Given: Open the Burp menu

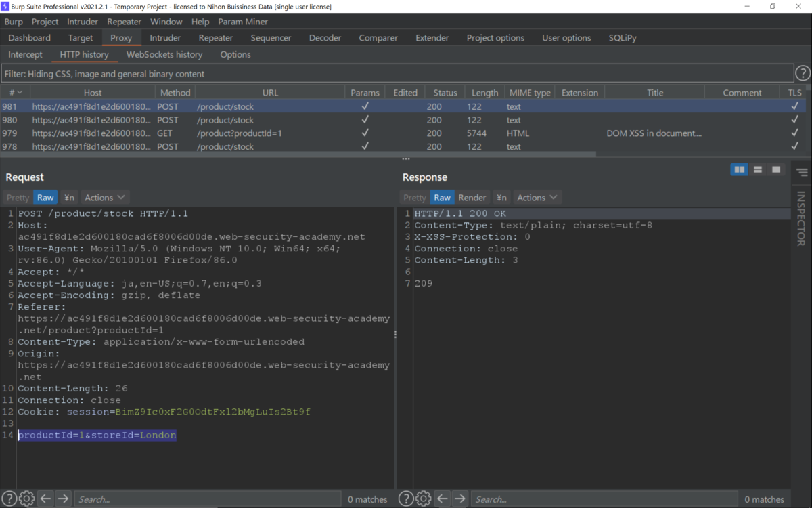Looking at the screenshot, I should (x=14, y=22).
